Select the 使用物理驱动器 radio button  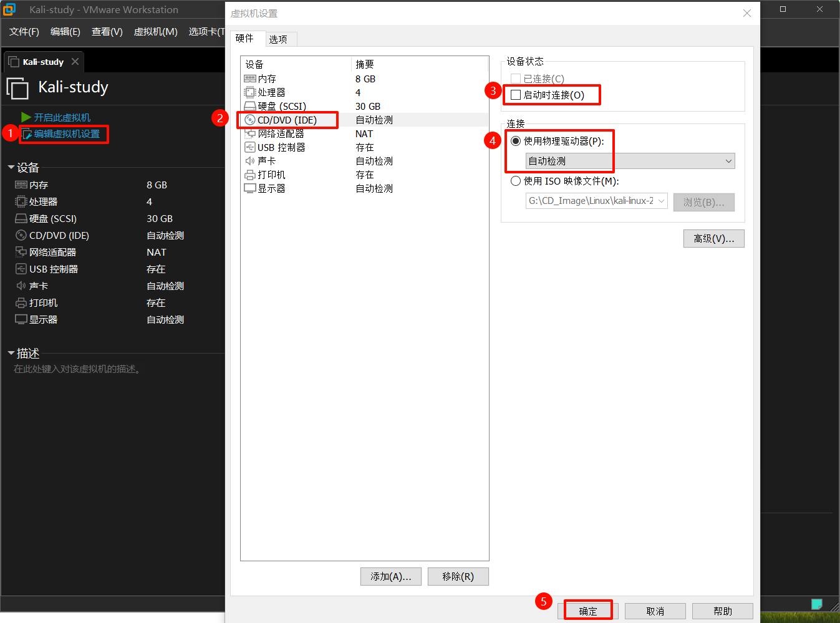pos(516,141)
